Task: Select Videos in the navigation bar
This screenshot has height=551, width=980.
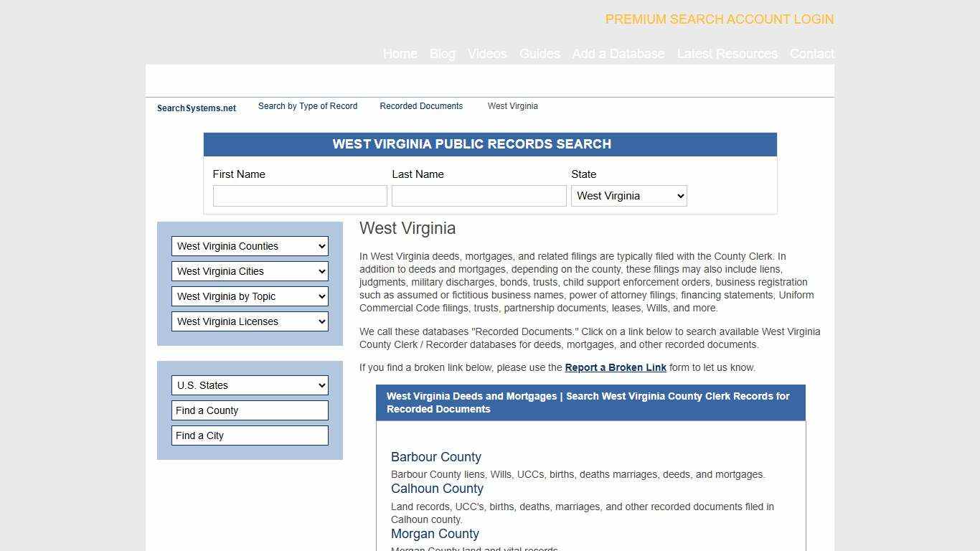Action: [x=486, y=54]
